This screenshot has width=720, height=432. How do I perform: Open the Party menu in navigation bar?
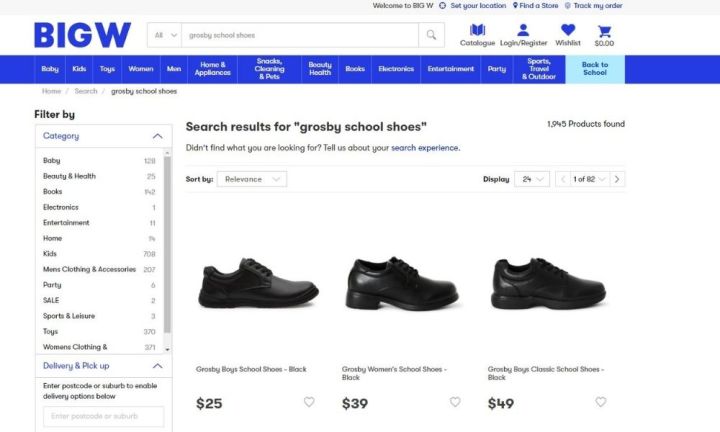tap(496, 69)
